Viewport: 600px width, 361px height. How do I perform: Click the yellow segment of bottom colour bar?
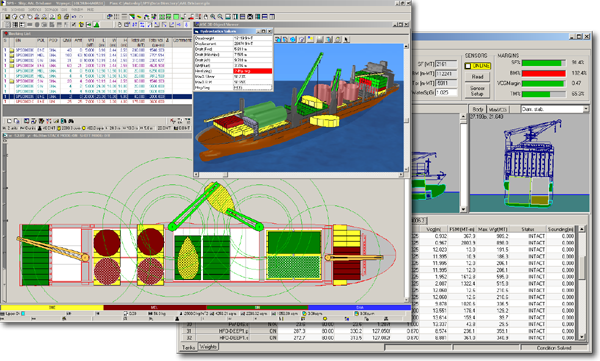(x=52, y=307)
